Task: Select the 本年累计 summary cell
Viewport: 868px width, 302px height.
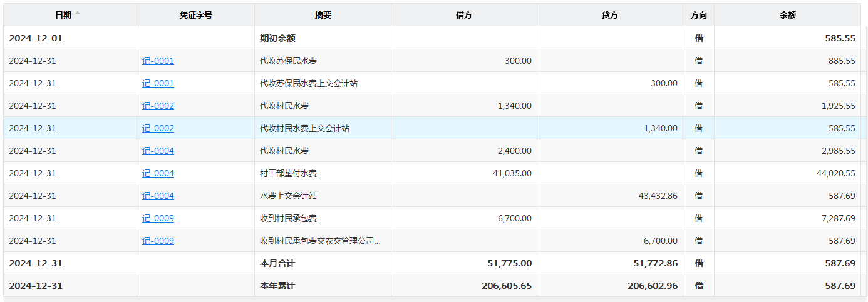Action: 277,286
